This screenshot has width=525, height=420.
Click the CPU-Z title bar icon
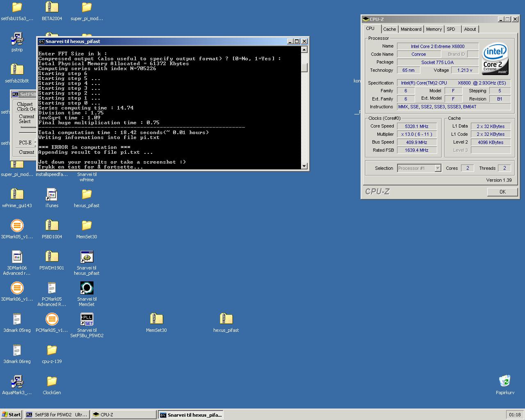(365, 19)
